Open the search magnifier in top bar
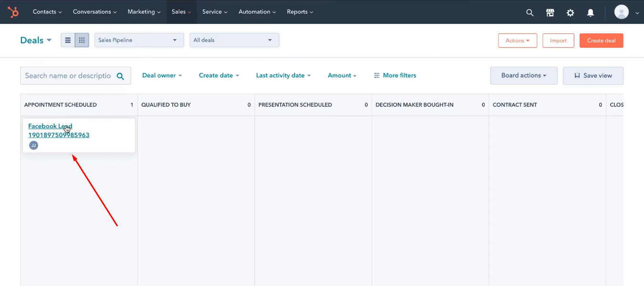The width and height of the screenshot is (644, 286). click(530, 13)
